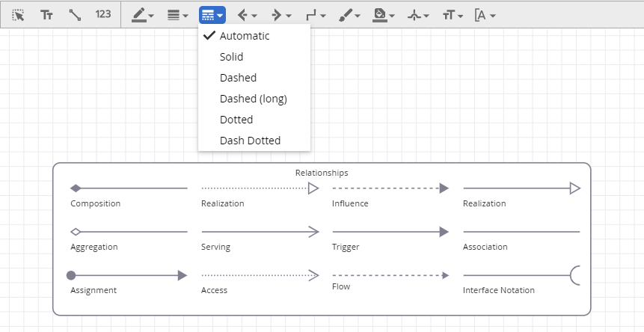This screenshot has width=644, height=332.
Task: Choose Solid line style
Action: pos(231,57)
